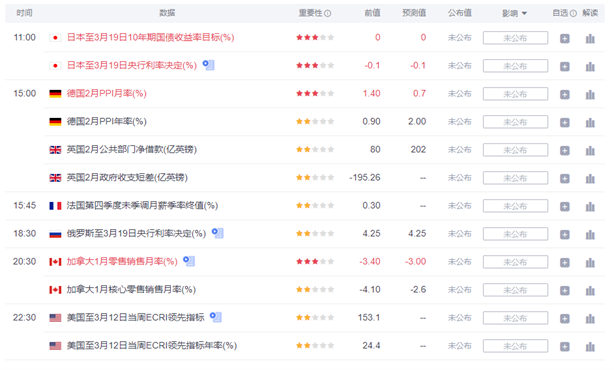Viewport: 614px width, 370px height.
Task: Select 预测值 column header
Action: tap(414, 13)
